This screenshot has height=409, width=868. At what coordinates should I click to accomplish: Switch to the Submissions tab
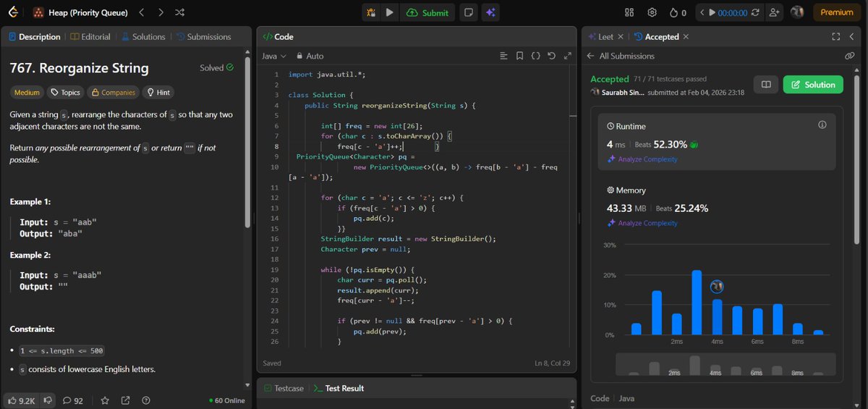pos(203,37)
